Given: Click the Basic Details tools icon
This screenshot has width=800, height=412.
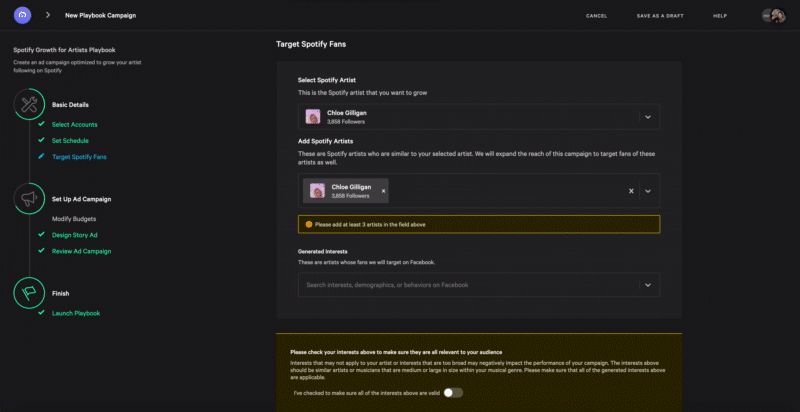Looking at the screenshot, I should (x=27, y=104).
